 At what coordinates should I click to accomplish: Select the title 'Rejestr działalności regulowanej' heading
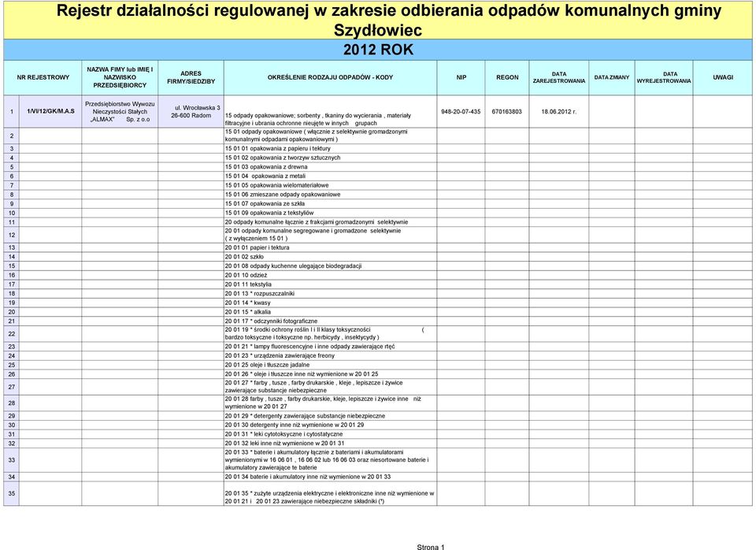pyautogui.click(x=378, y=20)
